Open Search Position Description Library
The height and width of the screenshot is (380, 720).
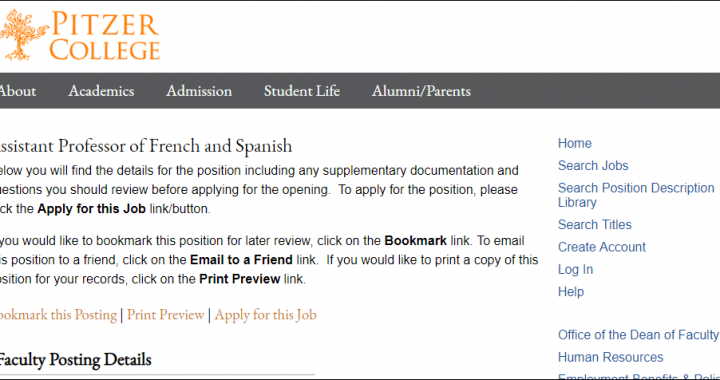[636, 195]
